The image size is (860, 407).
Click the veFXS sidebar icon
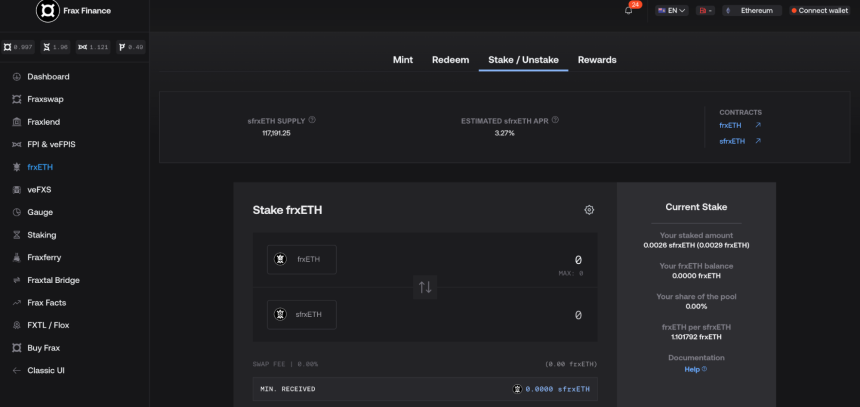[16, 190]
